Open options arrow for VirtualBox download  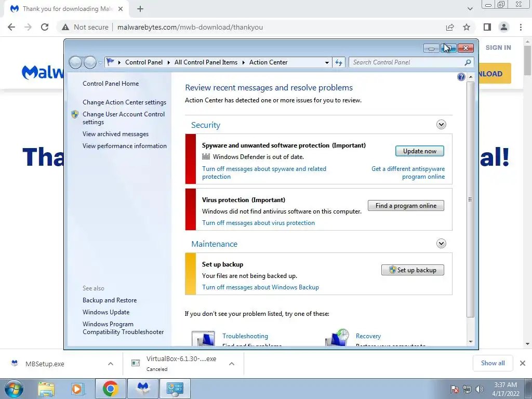231,364
